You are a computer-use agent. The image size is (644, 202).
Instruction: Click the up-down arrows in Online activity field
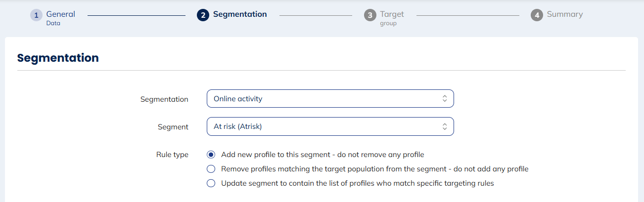tap(445, 99)
